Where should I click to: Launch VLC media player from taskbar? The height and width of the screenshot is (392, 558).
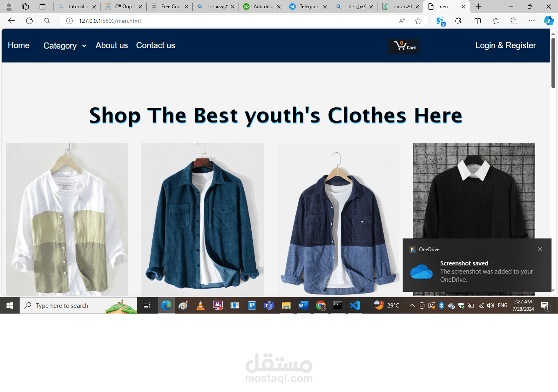pyautogui.click(x=201, y=305)
